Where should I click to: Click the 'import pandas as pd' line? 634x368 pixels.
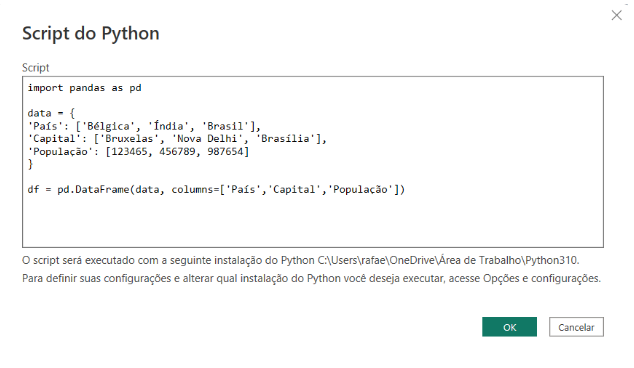pyautogui.click(x=85, y=88)
